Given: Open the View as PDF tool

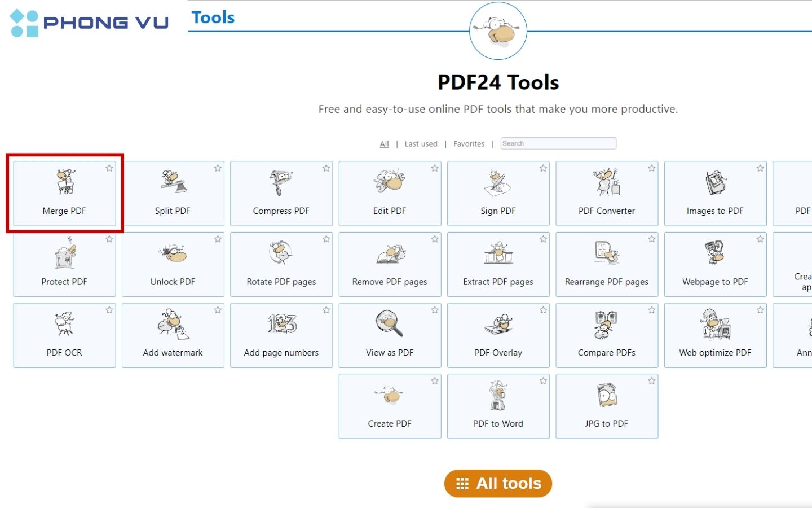Looking at the screenshot, I should (390, 336).
